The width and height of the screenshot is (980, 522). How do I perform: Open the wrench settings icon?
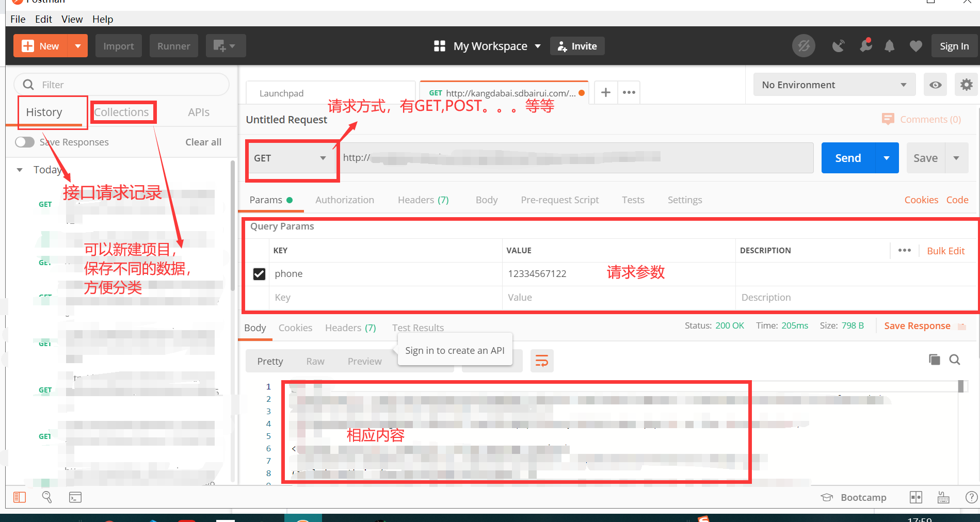[866, 46]
